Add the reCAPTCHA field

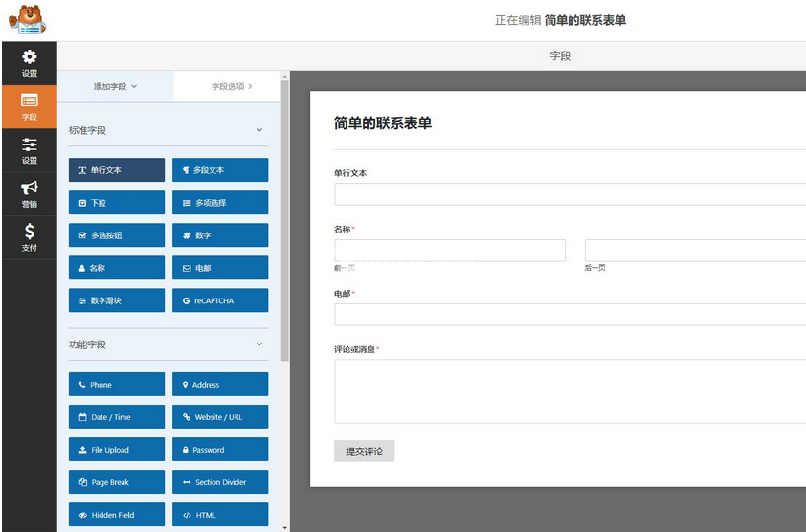tap(220, 300)
